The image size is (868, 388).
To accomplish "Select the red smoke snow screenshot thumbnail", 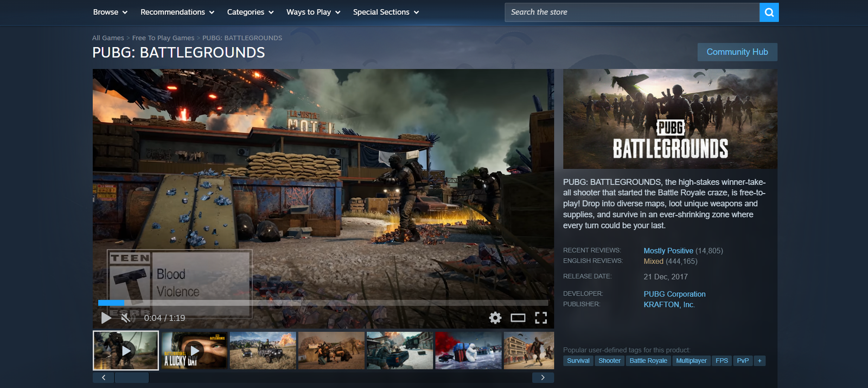I will point(468,351).
